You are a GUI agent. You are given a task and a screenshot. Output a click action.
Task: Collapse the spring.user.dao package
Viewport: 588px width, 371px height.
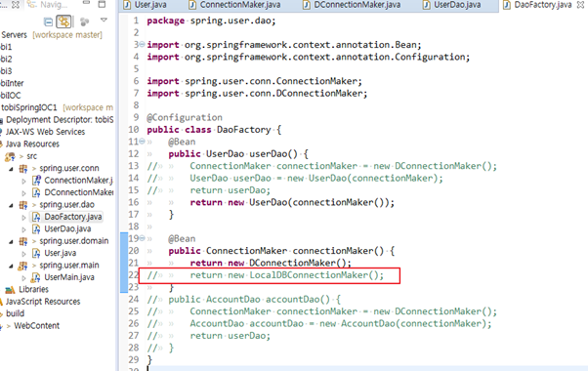pos(11,205)
